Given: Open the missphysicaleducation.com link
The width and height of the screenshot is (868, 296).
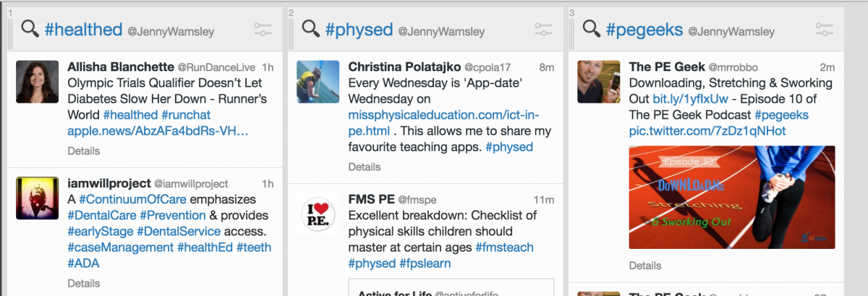Looking at the screenshot, I should (x=443, y=115).
